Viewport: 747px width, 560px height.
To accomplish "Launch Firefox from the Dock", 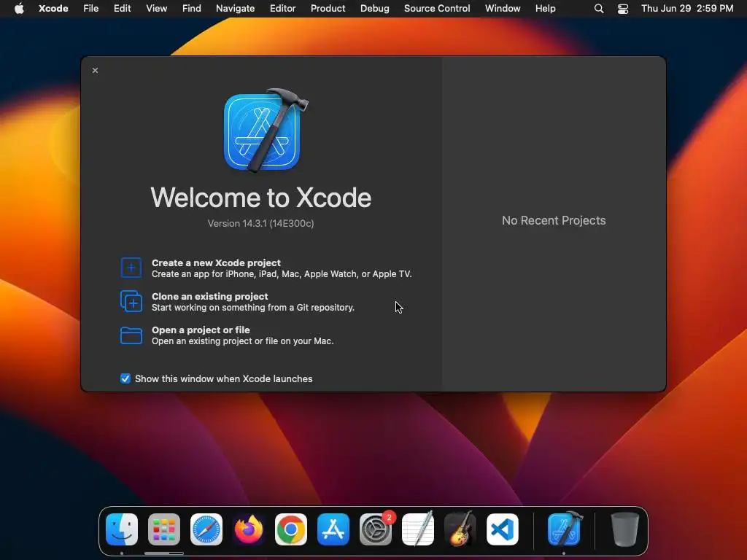I will [x=249, y=529].
